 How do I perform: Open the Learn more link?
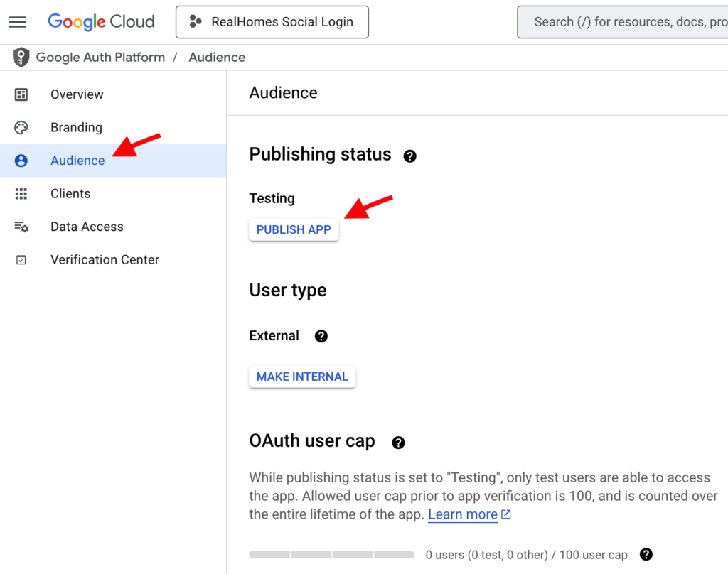pos(462,514)
